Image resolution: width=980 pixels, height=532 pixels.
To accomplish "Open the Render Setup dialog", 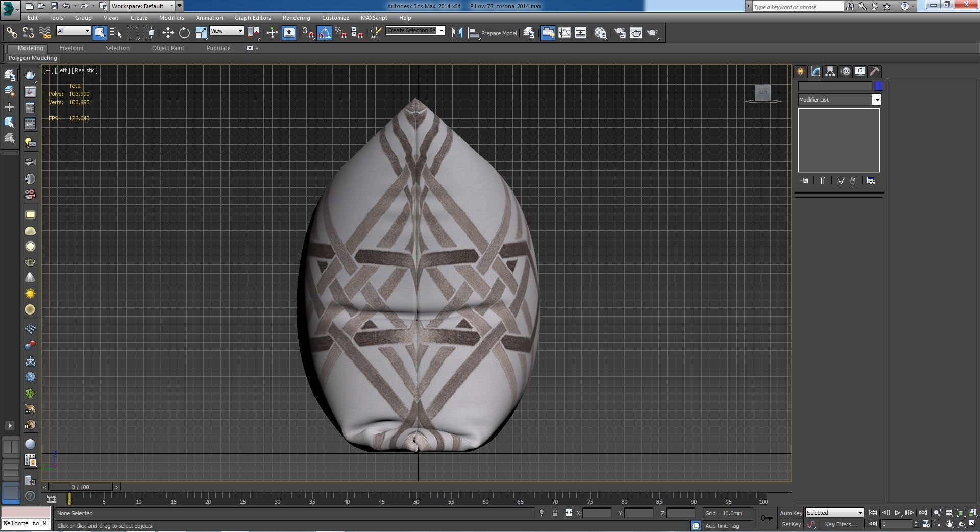I will click(x=620, y=33).
